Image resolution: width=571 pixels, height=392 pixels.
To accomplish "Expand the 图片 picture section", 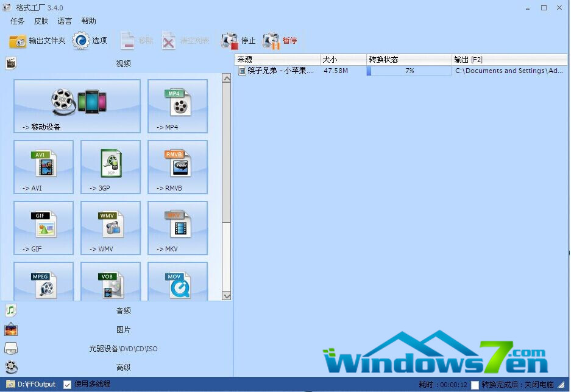I will (x=123, y=330).
